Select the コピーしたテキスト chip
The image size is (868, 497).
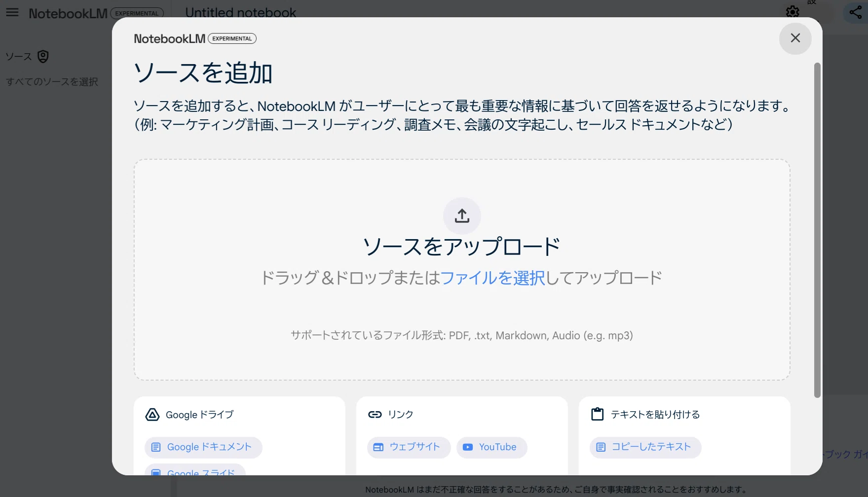645,447
